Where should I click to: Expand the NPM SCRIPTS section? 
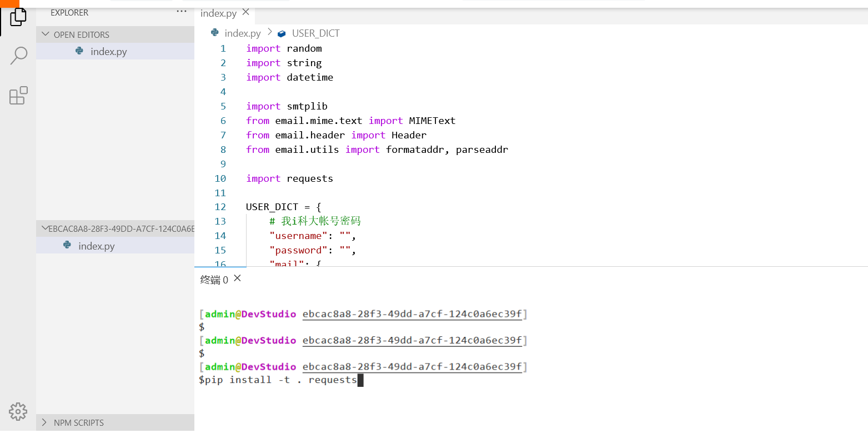(x=116, y=422)
